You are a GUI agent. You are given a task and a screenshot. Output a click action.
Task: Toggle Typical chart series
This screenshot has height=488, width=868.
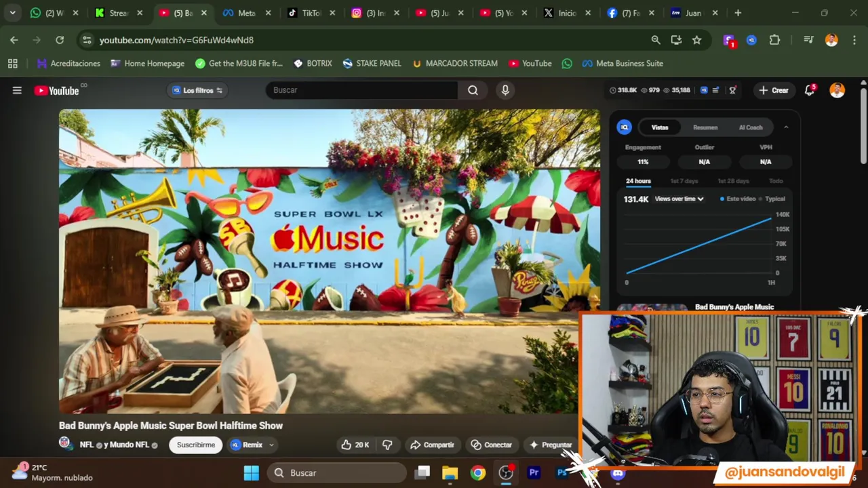(x=772, y=199)
